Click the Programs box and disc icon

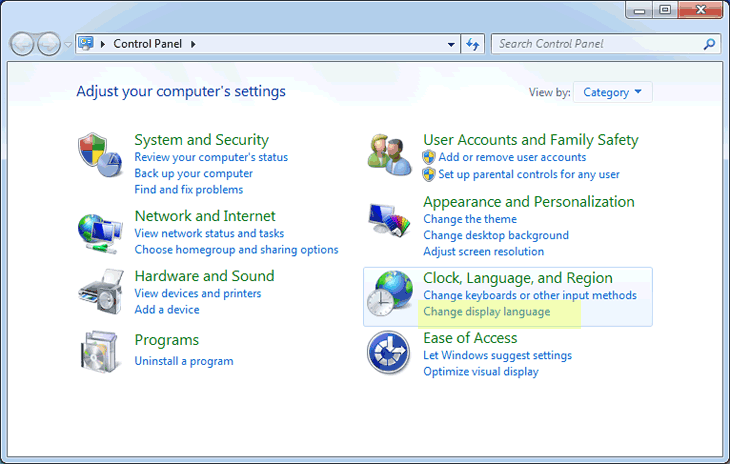[x=99, y=352]
